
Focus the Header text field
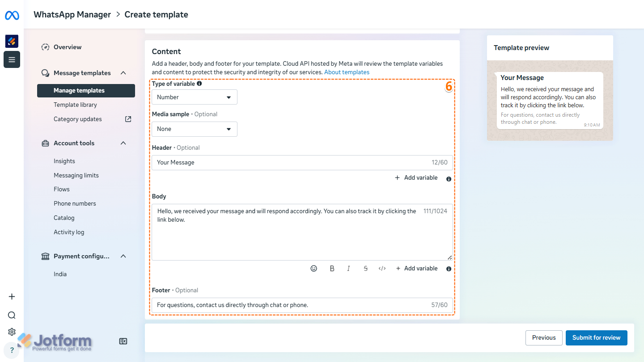point(302,163)
